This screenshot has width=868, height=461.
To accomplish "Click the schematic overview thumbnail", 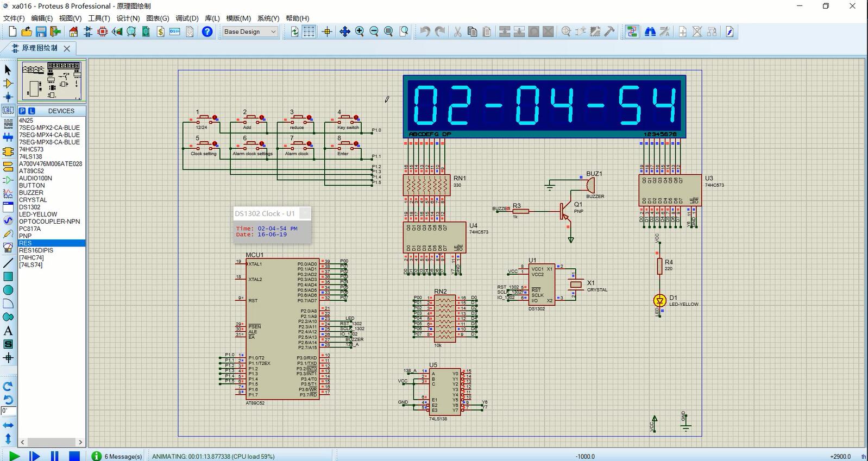I will [x=52, y=81].
